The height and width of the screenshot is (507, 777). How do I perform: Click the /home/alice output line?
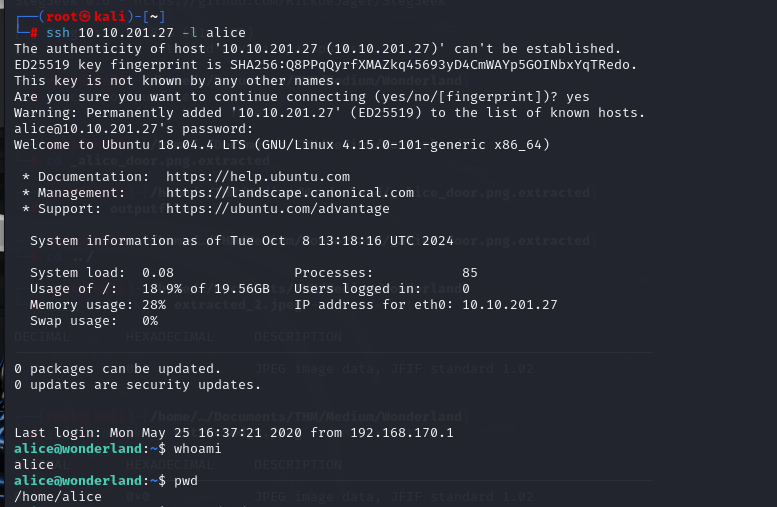[58, 497]
